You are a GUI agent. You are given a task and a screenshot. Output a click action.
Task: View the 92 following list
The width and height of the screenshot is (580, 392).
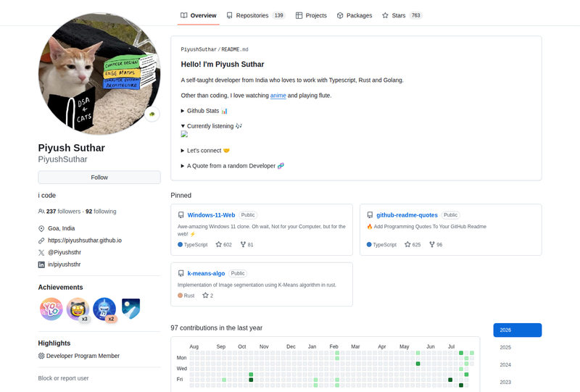[101, 212]
